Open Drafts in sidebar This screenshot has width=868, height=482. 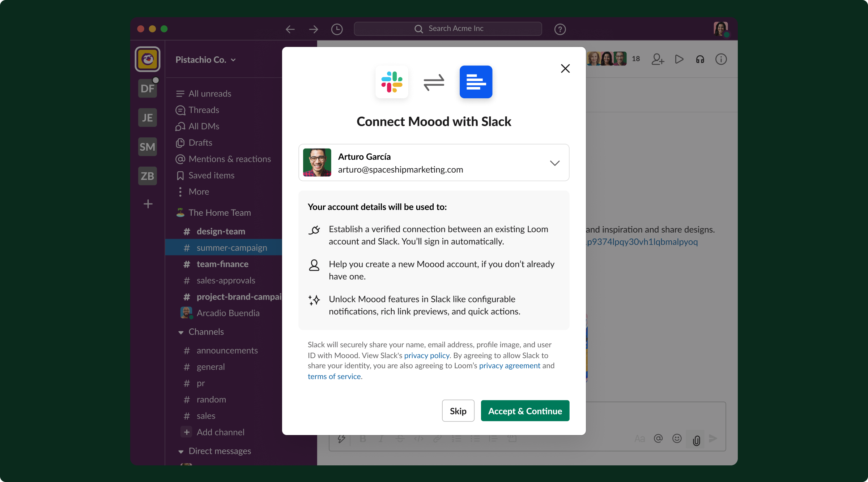[x=194, y=143]
